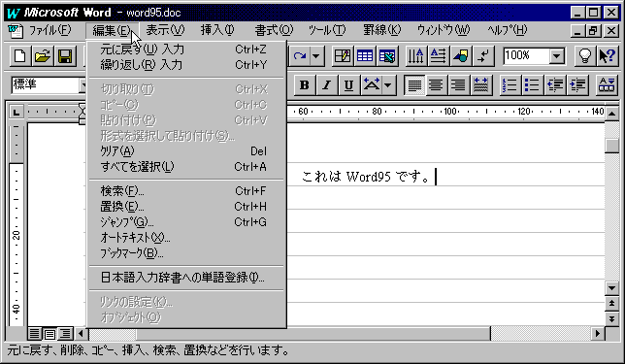Open the 100% zoom dropdown
Screen dimensions: 625x364
coord(557,56)
